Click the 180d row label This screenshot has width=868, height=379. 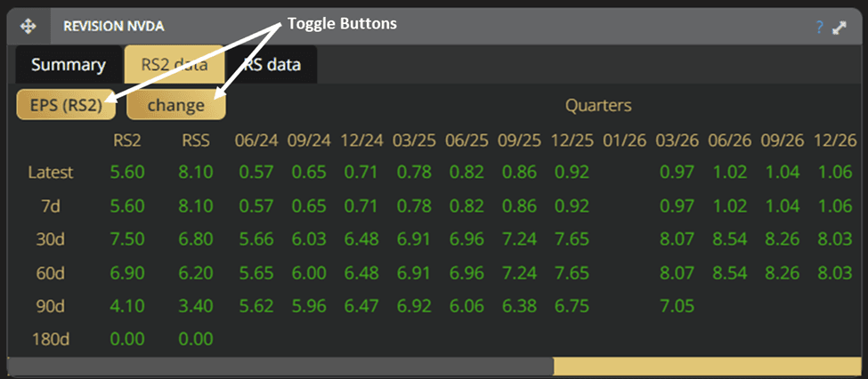pyautogui.click(x=51, y=339)
